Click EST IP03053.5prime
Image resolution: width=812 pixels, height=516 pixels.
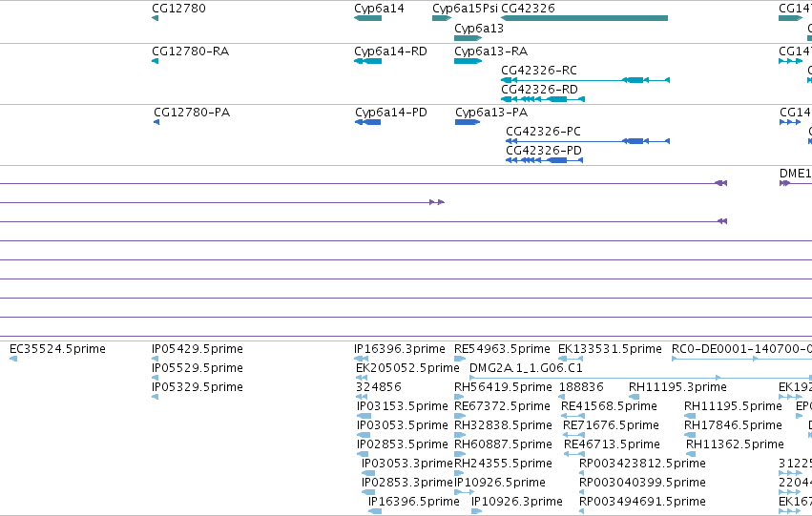point(403,425)
